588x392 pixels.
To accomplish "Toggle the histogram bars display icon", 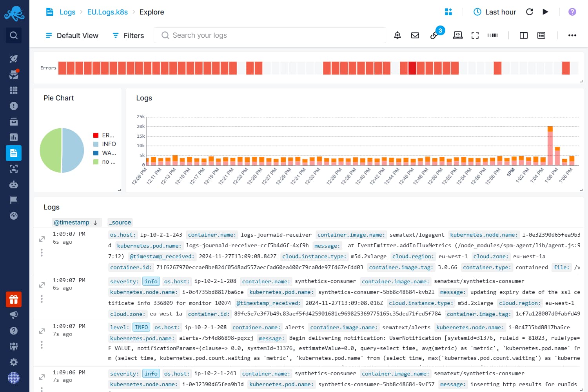I will pyautogui.click(x=492, y=35).
